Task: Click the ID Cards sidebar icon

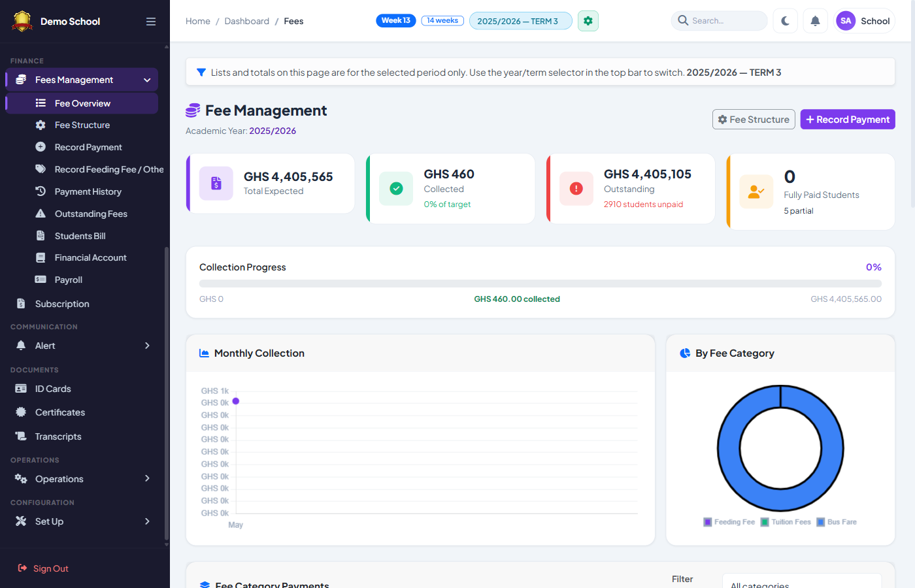Action: pyautogui.click(x=21, y=389)
